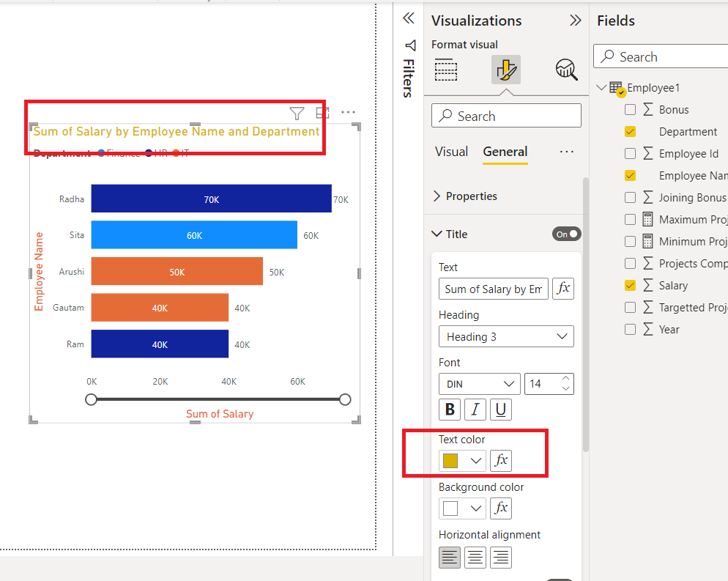Screen dimensions: 728x581
Task: Click the title Text input field
Action: pos(494,289)
